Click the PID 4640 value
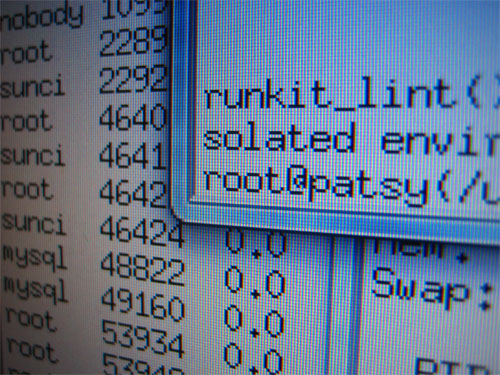 [133, 118]
